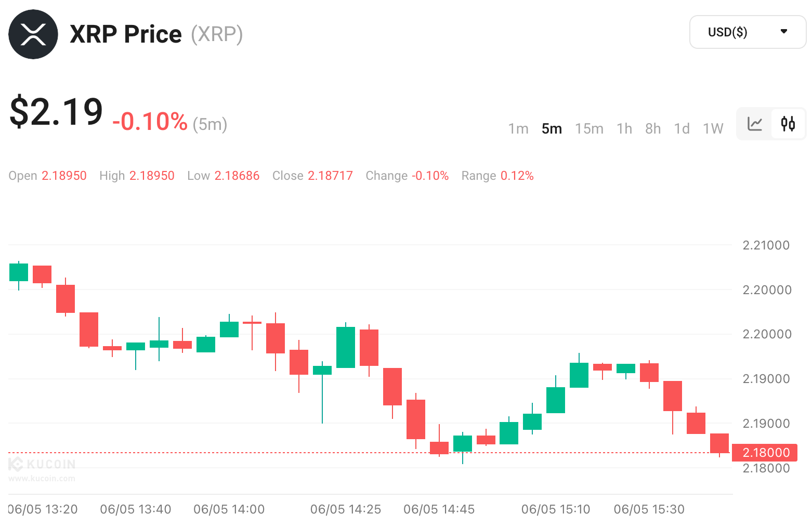Select the 8h timeframe
The image size is (812, 527).
tap(653, 128)
